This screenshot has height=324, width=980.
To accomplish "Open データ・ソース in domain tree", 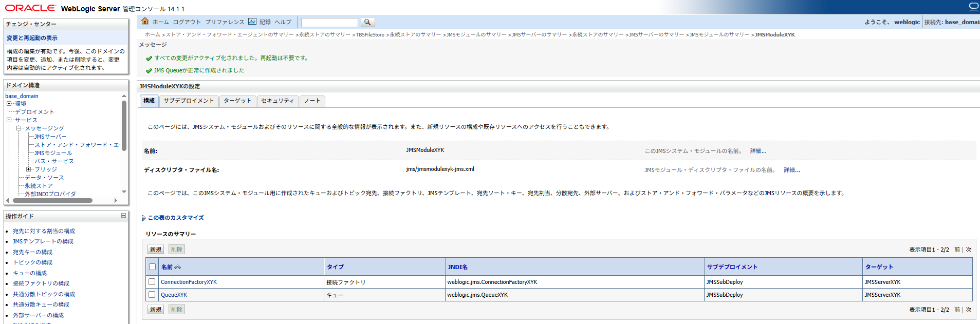I will click(x=44, y=178).
